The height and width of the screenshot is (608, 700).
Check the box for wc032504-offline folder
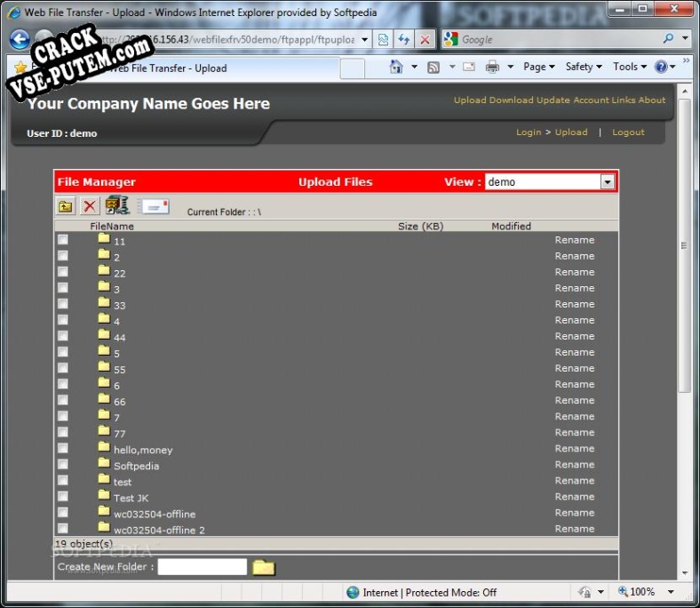63,512
